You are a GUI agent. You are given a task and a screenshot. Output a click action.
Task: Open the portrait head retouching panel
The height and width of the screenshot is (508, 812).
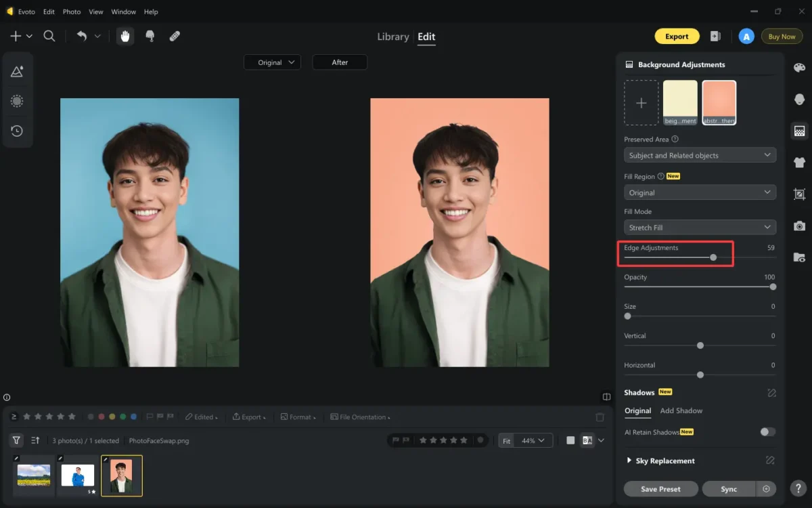point(799,99)
